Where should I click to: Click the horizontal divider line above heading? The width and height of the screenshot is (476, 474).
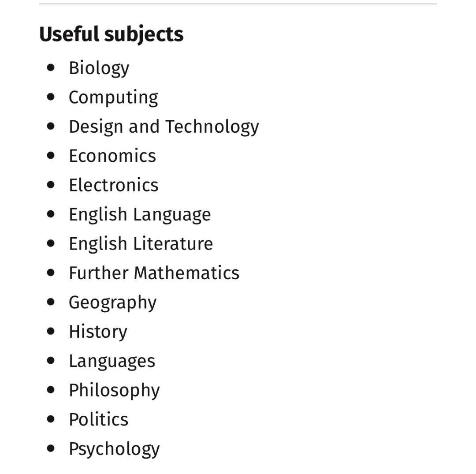(238, 4)
